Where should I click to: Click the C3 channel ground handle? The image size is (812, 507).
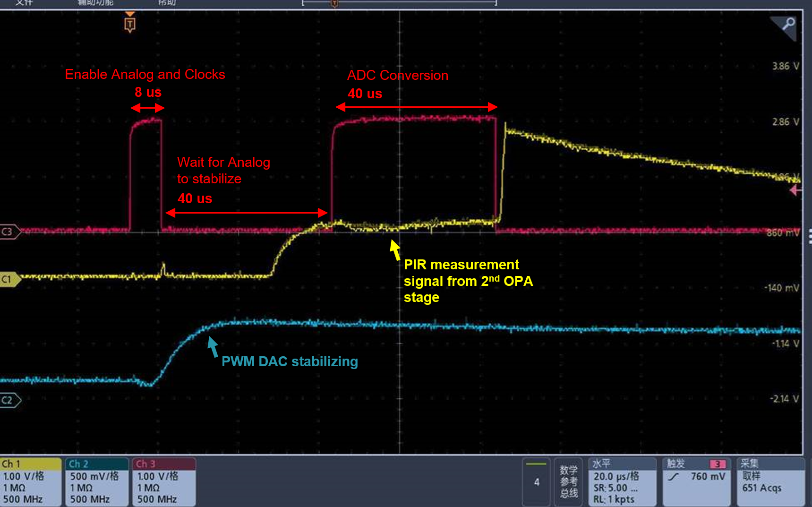coord(9,232)
